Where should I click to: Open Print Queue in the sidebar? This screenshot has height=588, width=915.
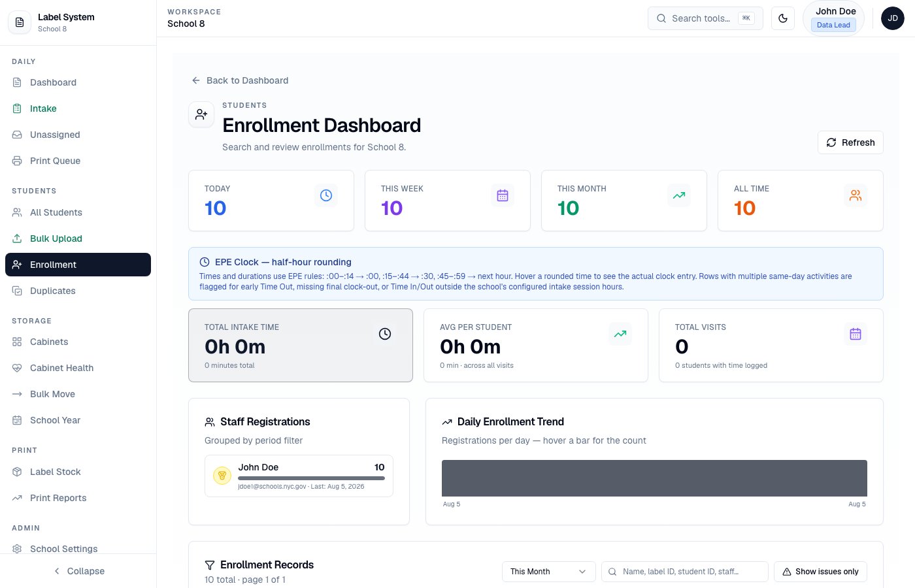(78, 161)
